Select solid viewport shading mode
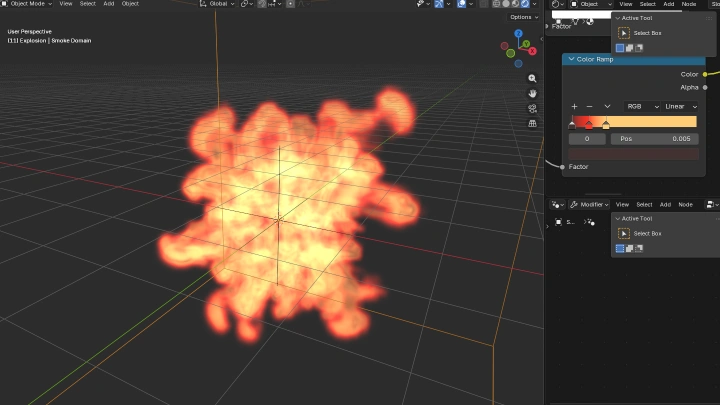This screenshot has height=405, width=720. click(x=506, y=4)
